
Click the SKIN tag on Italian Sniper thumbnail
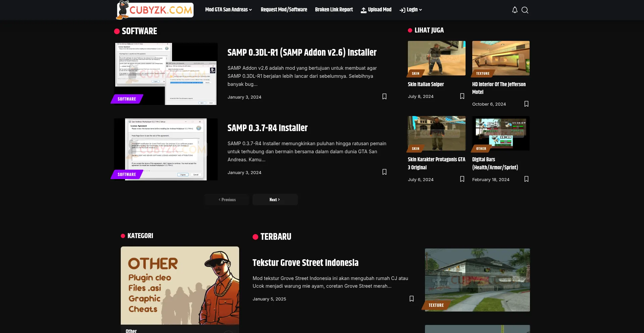pyautogui.click(x=416, y=73)
